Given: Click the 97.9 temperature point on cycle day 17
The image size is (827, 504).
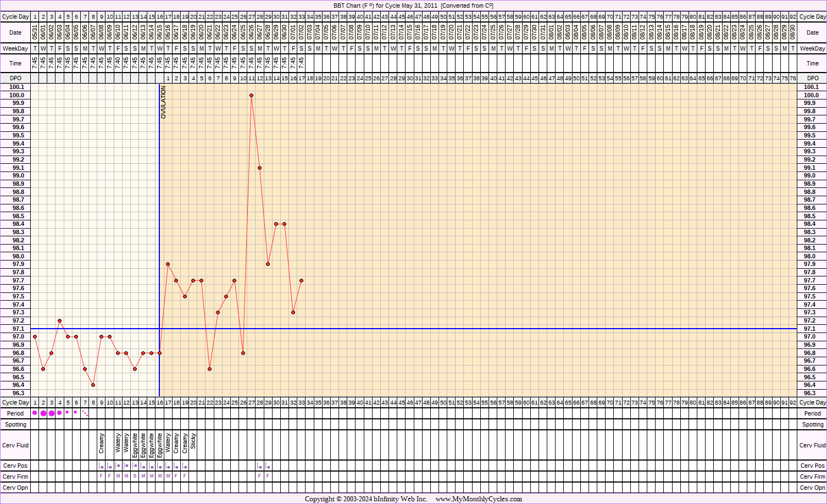Looking at the screenshot, I should [x=168, y=264].
